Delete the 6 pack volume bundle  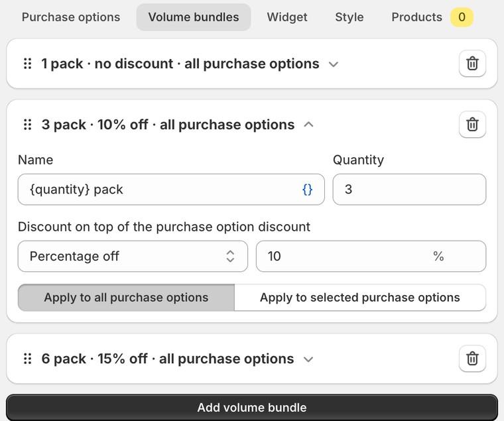(472, 358)
